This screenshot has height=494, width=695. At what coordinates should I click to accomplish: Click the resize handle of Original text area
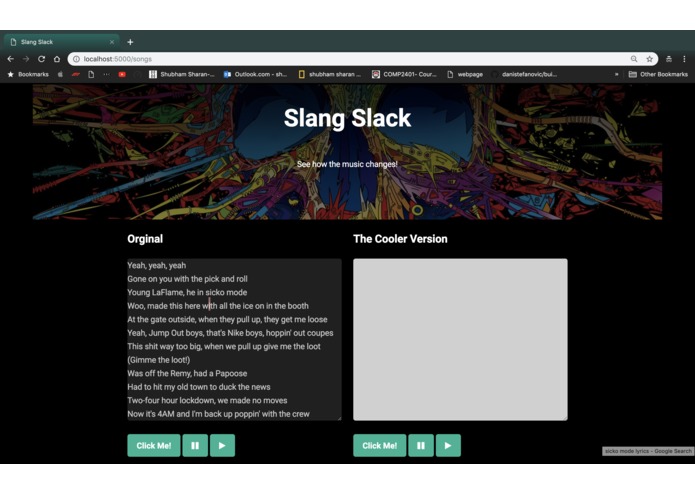[x=339, y=418]
